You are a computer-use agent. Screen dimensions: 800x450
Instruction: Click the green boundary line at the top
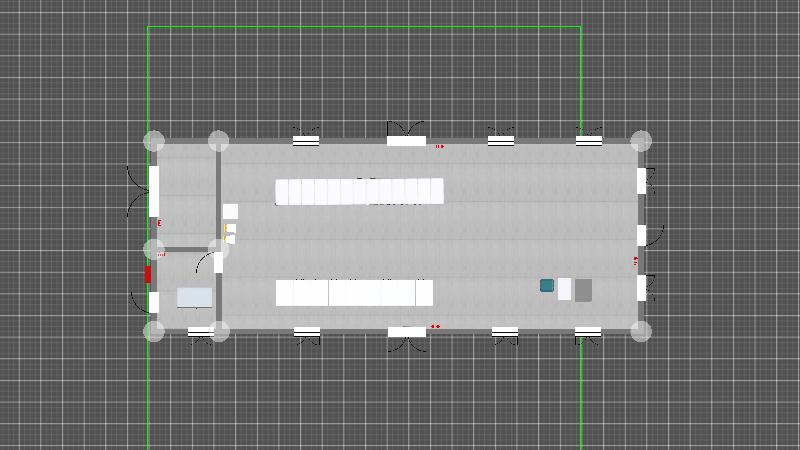[x=365, y=27]
